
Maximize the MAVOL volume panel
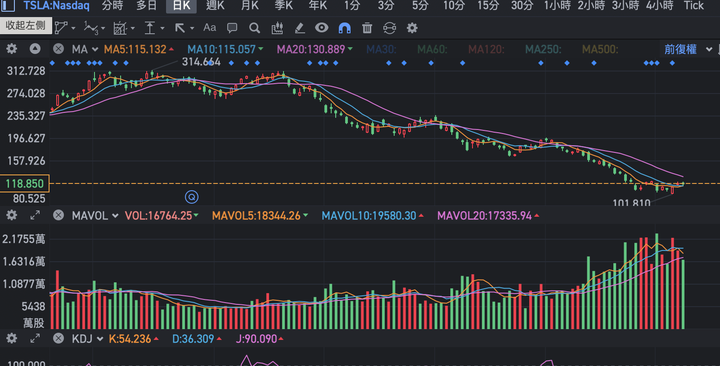coord(35,215)
